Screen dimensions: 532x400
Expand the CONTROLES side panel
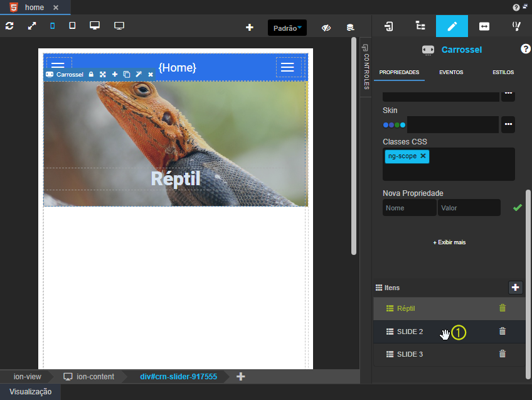pos(366,67)
